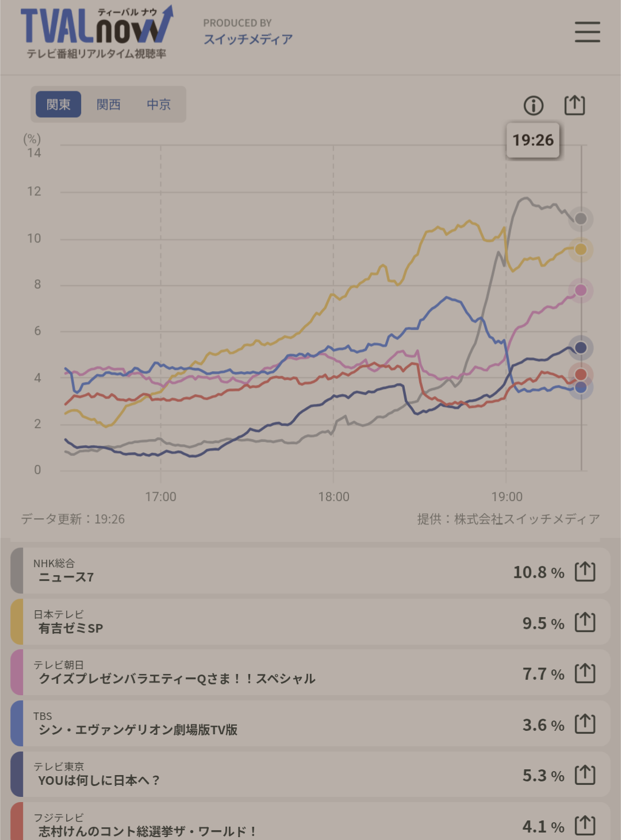Click the gray NHK総合 color swatch
Screen dimensions: 621x840
(x=17, y=571)
